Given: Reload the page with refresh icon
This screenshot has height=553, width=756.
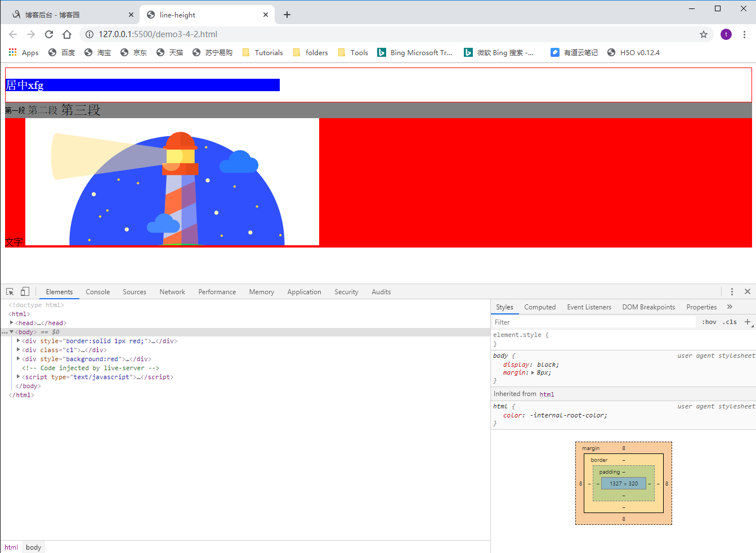Looking at the screenshot, I should point(49,34).
